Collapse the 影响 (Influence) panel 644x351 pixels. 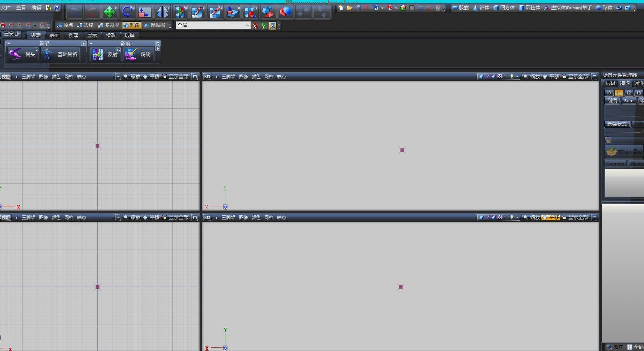pyautogui.click(x=91, y=43)
